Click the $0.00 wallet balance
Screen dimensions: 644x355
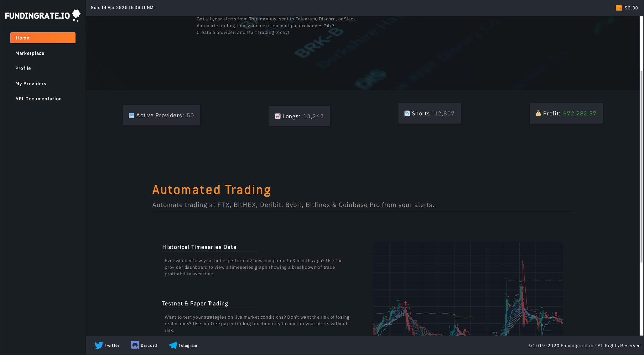[x=631, y=8]
